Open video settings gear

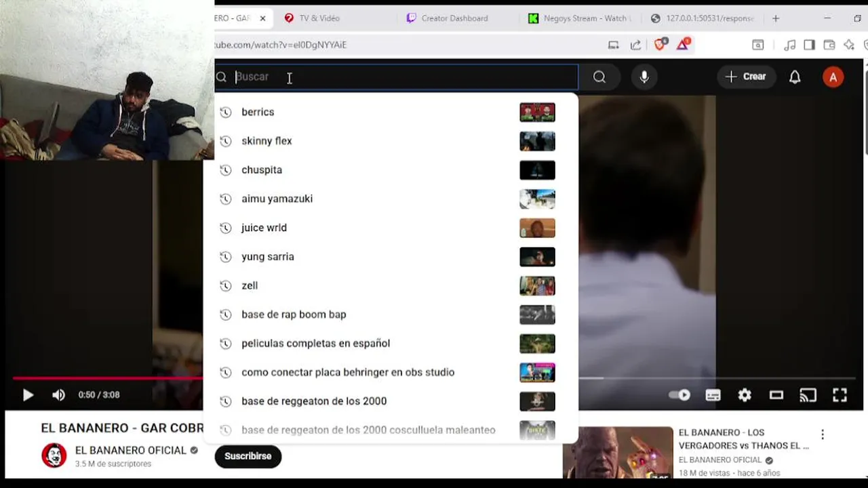pyautogui.click(x=745, y=394)
